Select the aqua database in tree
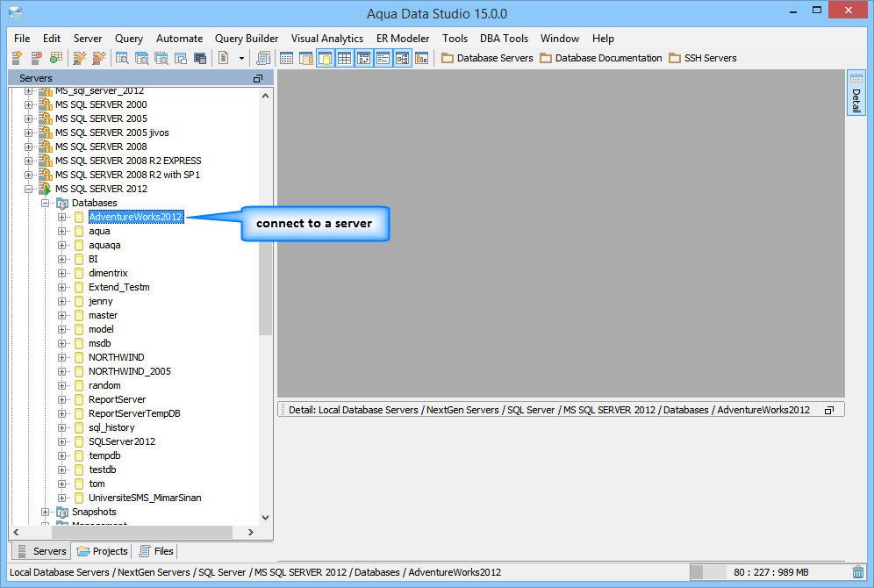Image resolution: width=874 pixels, height=588 pixels. coord(99,231)
